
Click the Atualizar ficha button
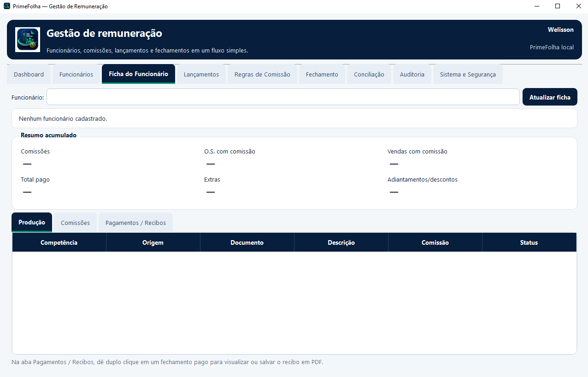[550, 97]
